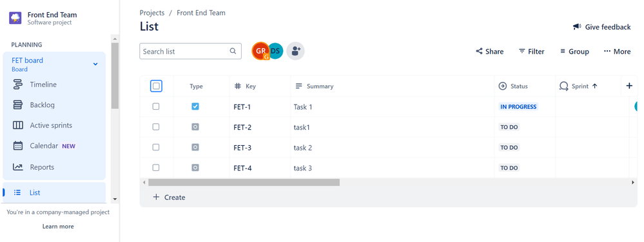Viewport: 644px width, 242px height.
Task: Open issue key FET-4
Action: [x=242, y=168]
